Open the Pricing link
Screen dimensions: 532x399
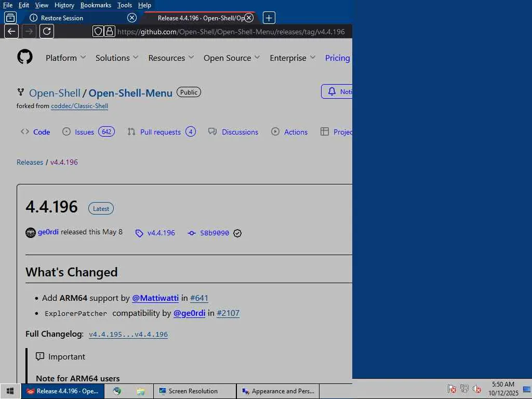(337, 58)
